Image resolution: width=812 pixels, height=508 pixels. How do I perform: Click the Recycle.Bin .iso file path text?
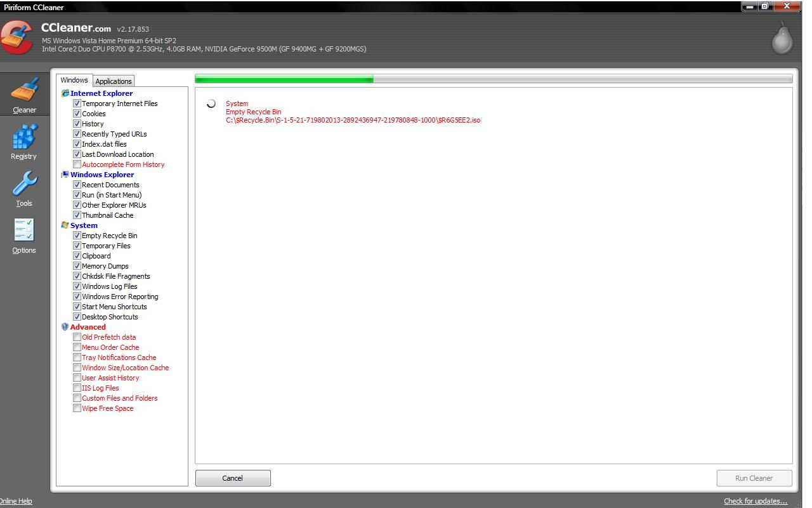pyautogui.click(x=353, y=120)
